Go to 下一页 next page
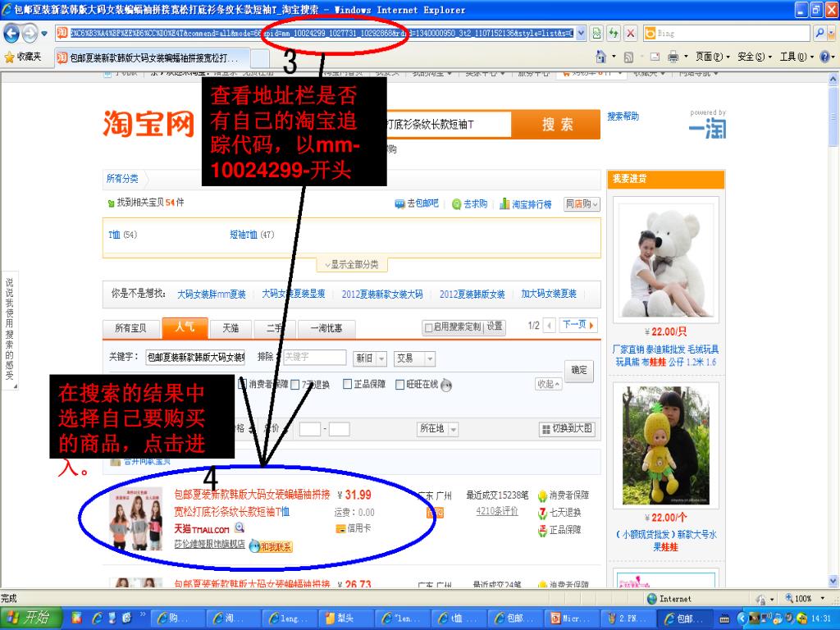 click(x=578, y=325)
